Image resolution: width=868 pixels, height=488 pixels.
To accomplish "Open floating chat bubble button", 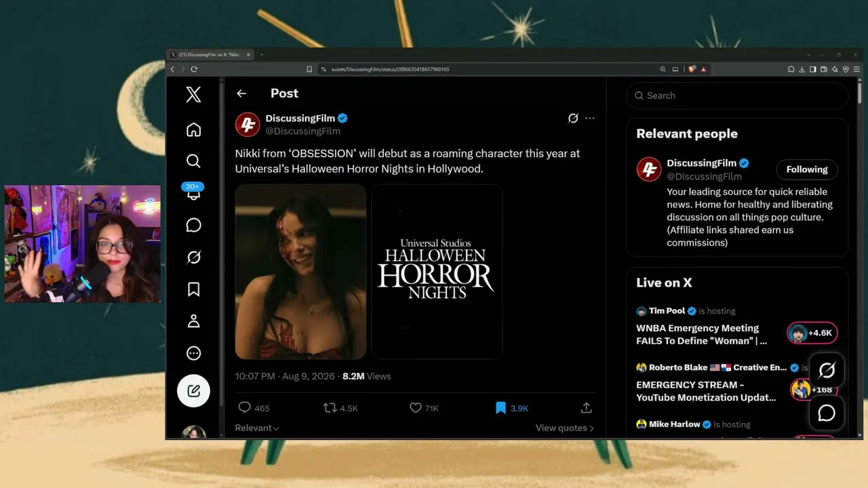I will [827, 413].
